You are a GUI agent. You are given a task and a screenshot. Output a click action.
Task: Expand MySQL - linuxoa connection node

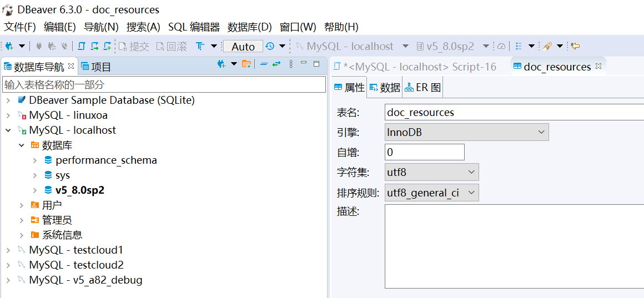click(x=8, y=115)
